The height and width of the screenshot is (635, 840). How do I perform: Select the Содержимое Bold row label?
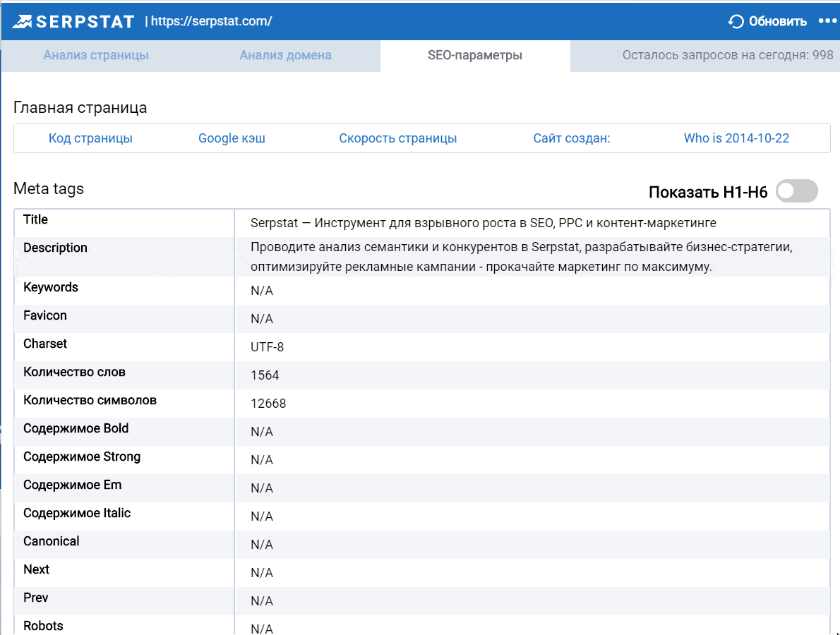click(x=76, y=428)
